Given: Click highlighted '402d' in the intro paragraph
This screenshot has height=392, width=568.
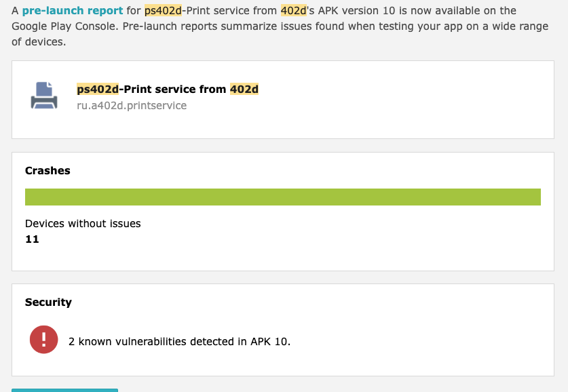Looking at the screenshot, I should [x=294, y=10].
